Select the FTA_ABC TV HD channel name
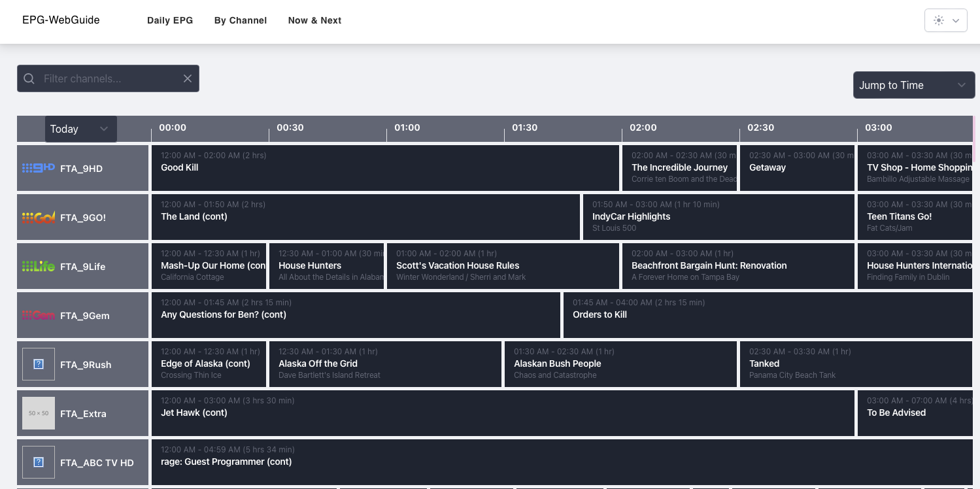The width and height of the screenshot is (980, 489). 97,463
